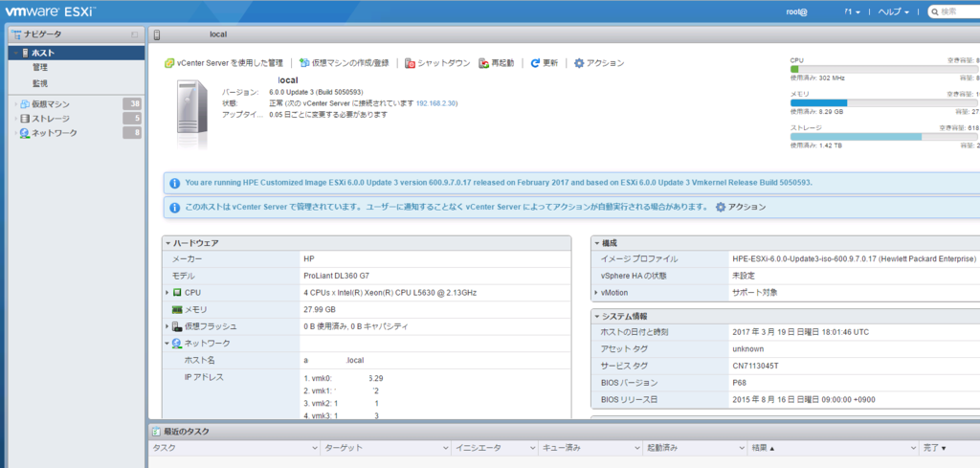
Task: Click the network icon in hardware panel
Action: click(177, 343)
